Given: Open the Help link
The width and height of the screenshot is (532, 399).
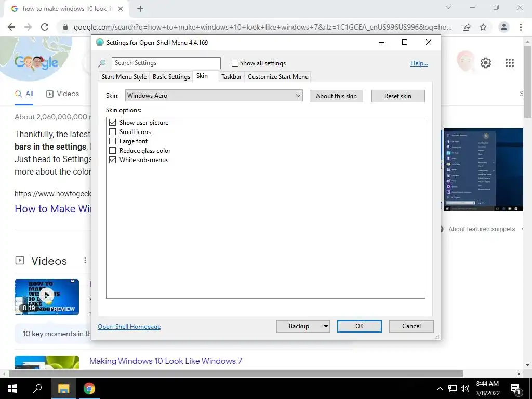Looking at the screenshot, I should coord(419,63).
